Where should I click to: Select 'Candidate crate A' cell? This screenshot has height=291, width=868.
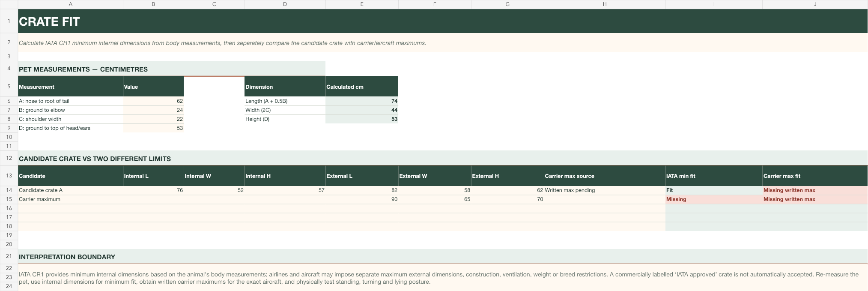click(71, 190)
